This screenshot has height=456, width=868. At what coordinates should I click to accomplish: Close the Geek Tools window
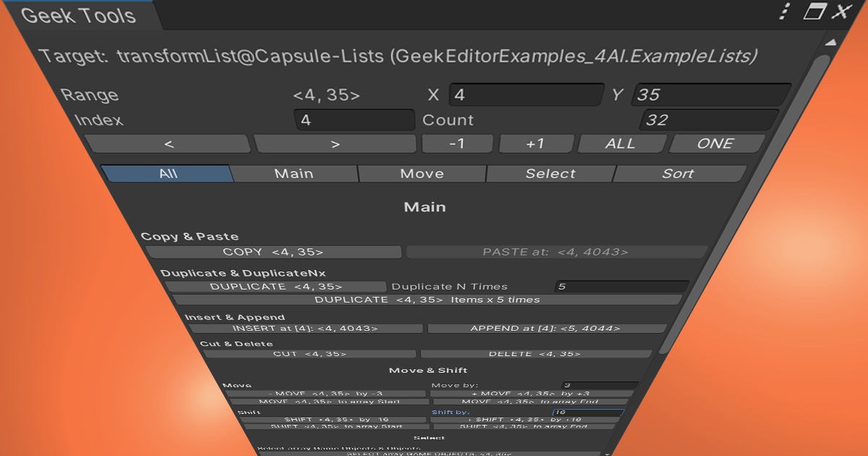841,11
